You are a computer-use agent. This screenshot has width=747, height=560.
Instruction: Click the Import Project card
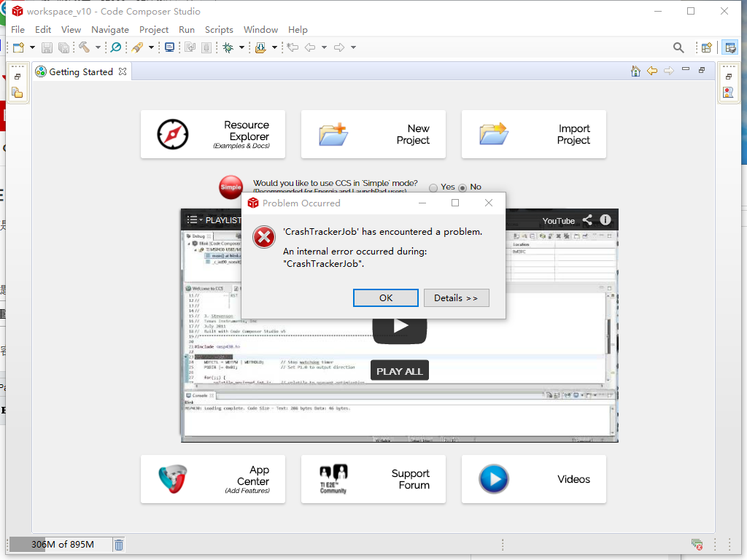[x=533, y=134]
